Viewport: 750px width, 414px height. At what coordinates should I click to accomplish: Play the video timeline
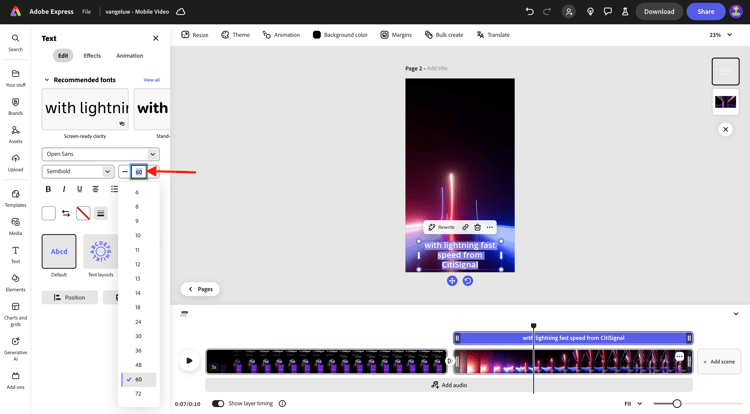[x=189, y=360]
